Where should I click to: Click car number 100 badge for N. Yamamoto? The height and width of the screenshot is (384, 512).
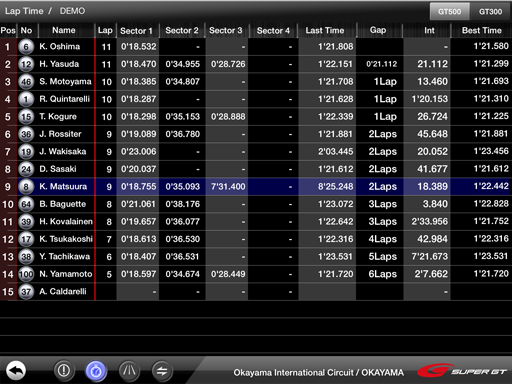[x=26, y=274]
